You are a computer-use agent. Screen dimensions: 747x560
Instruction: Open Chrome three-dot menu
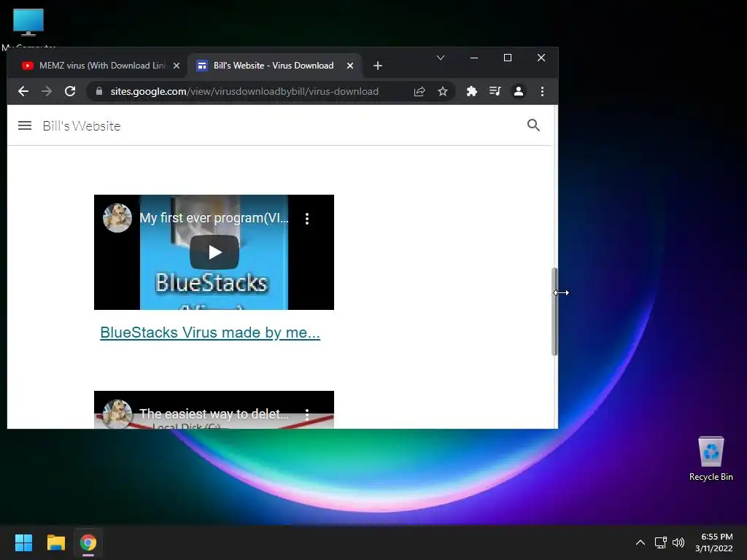coord(542,91)
